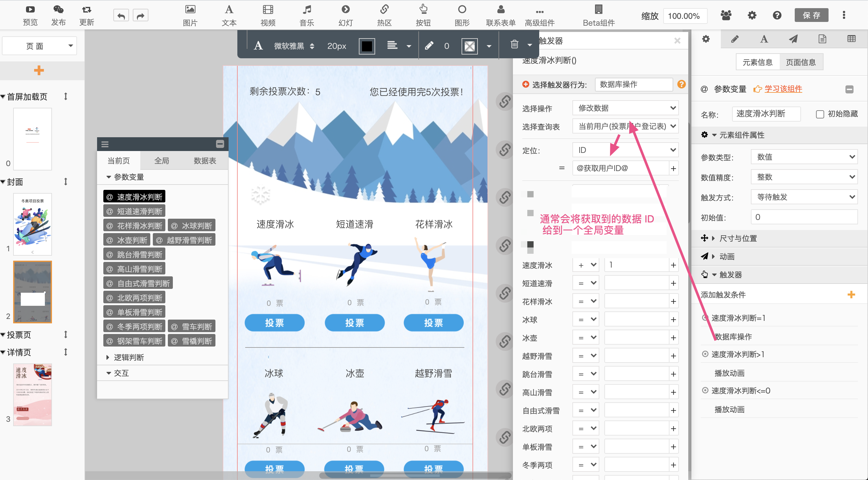Click the undo arrow button
The width and height of the screenshot is (868, 480).
click(121, 15)
